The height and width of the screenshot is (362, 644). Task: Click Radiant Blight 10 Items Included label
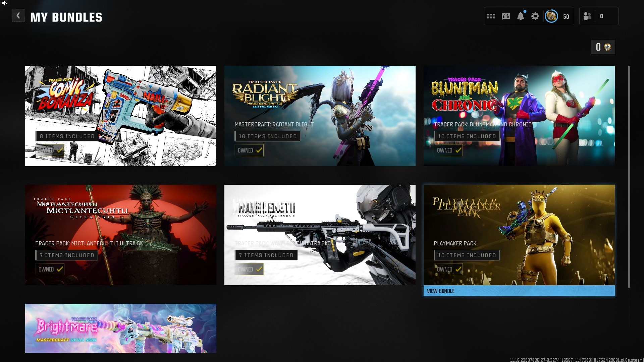[x=267, y=136]
